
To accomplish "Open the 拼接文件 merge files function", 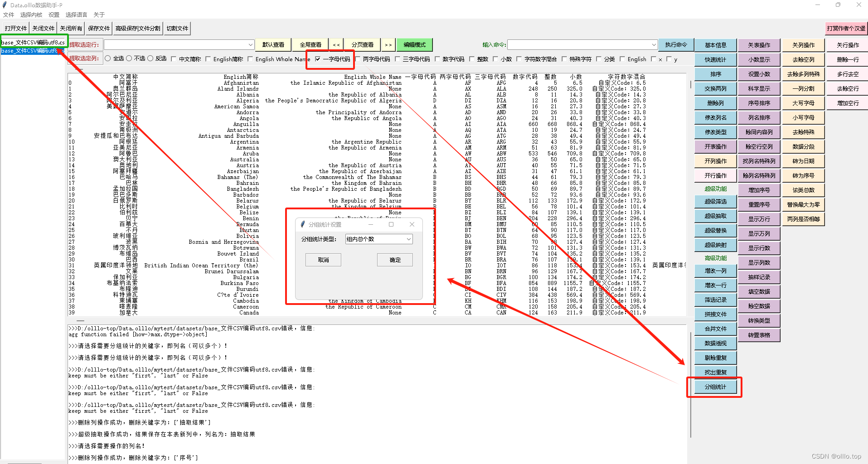I will (x=715, y=314).
